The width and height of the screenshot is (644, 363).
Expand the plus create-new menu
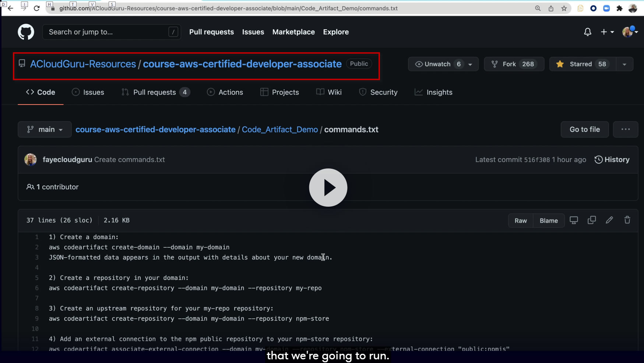click(x=607, y=32)
